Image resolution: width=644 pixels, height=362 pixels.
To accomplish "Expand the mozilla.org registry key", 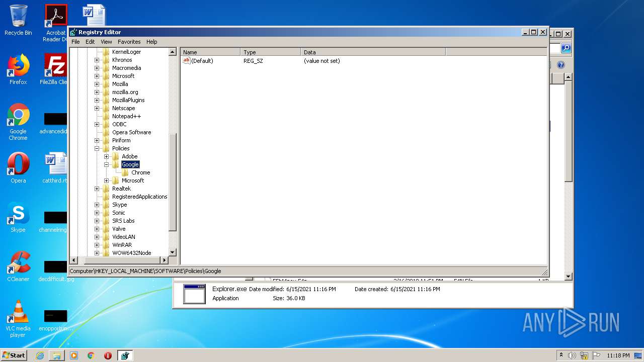I will click(97, 92).
